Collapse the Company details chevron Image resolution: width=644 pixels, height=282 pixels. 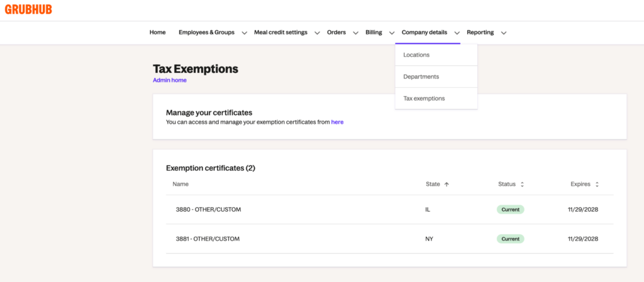457,33
